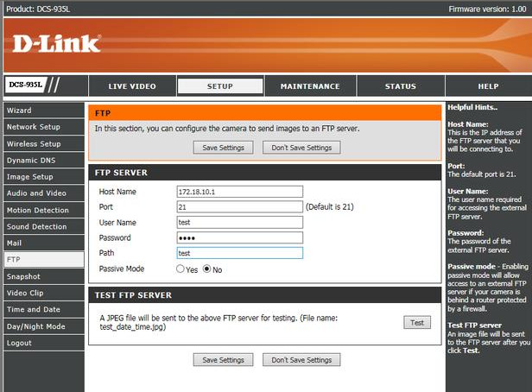Screen dimensions: 532x392
Task: Open Day/Night Mode settings
Action: click(44, 326)
